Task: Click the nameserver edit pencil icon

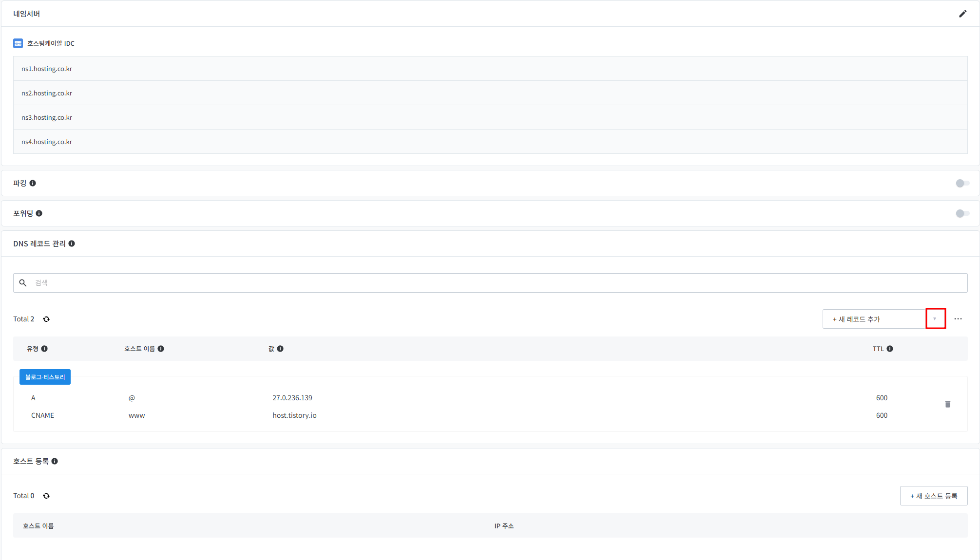Action: 962,14
